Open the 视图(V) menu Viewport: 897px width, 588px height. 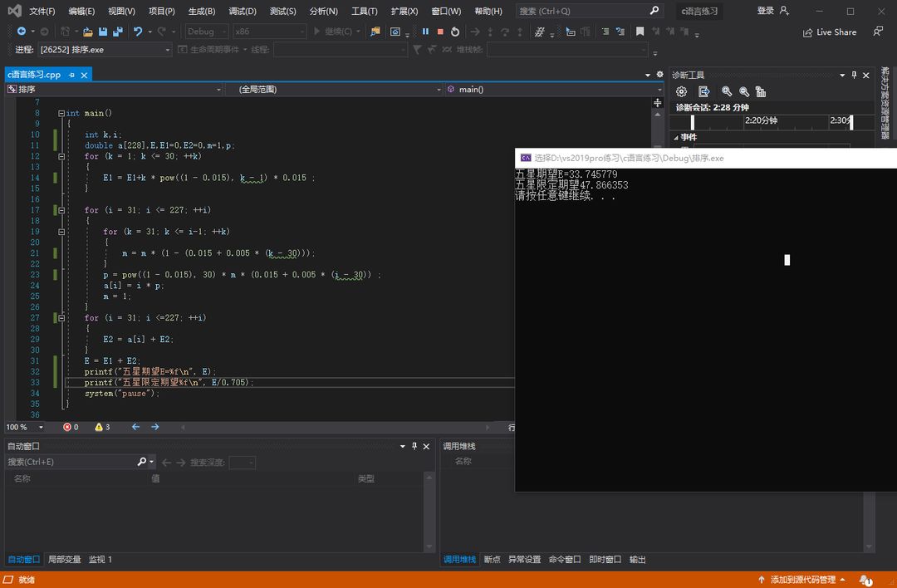[x=121, y=11]
